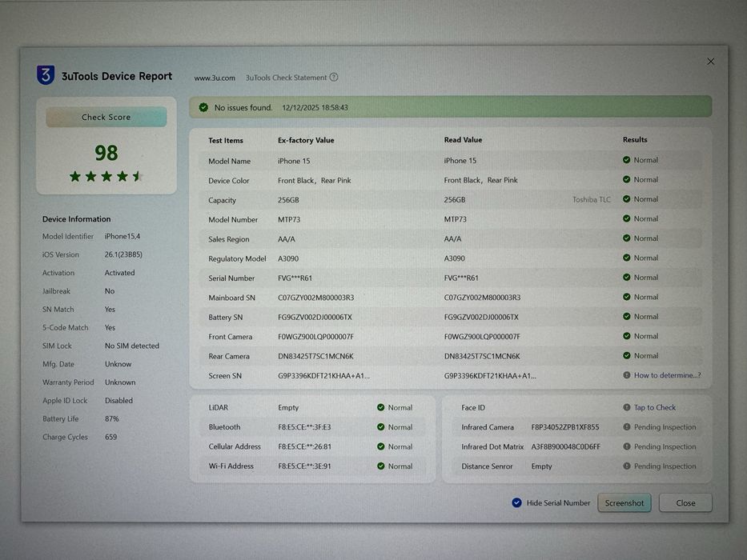Image resolution: width=747 pixels, height=560 pixels.
Task: Click info icon in Face ID row
Action: (626, 407)
